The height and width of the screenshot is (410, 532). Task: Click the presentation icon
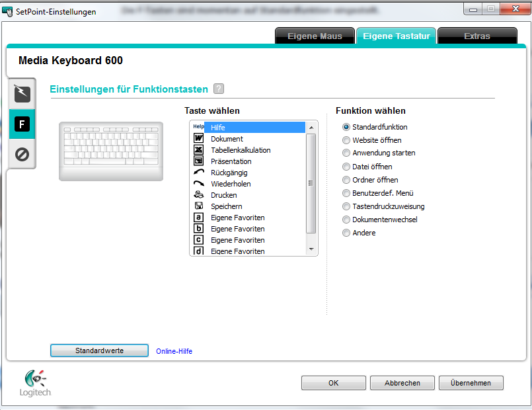pyautogui.click(x=198, y=161)
